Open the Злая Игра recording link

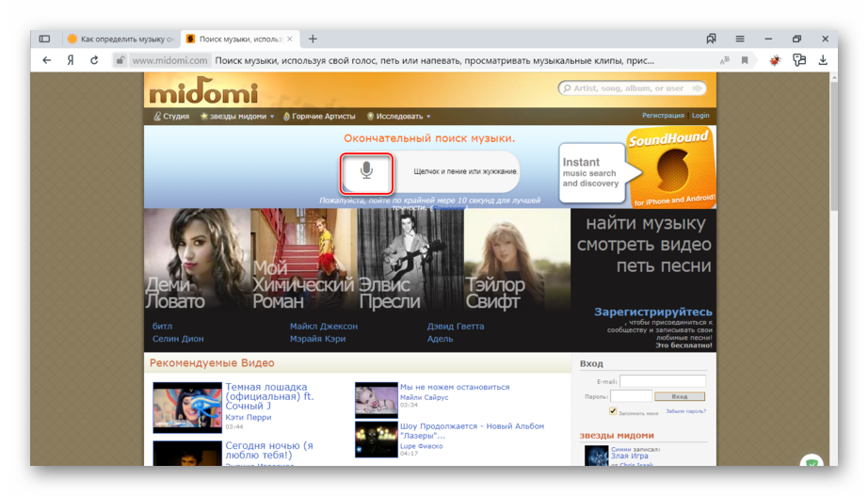629,456
